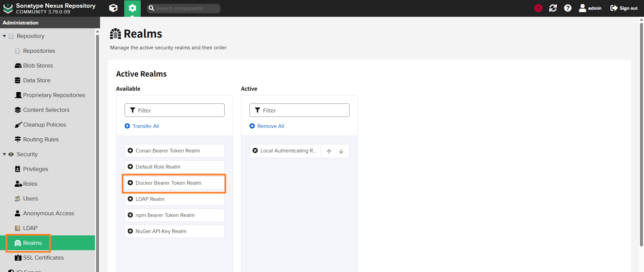
Task: Open Proprietary Repositories in the sidebar
Action: (x=54, y=95)
